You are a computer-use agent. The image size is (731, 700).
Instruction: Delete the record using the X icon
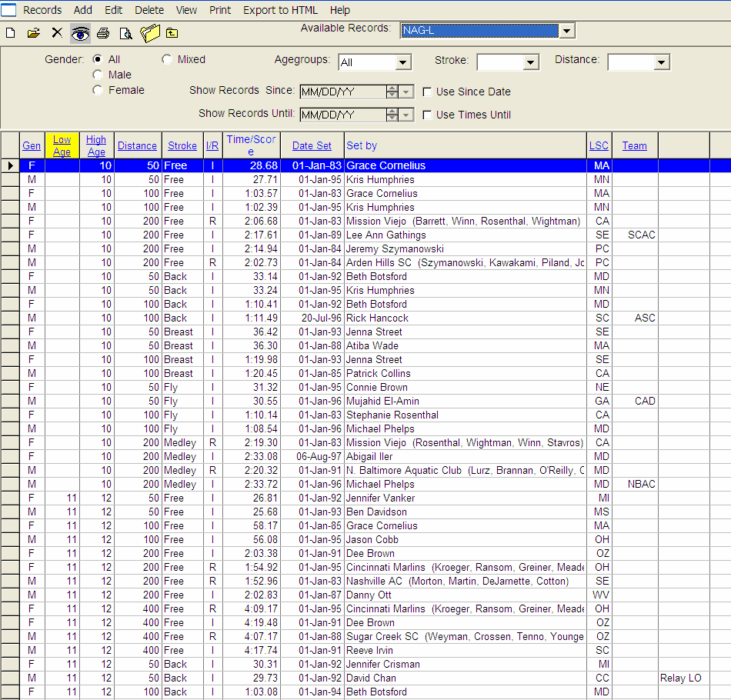pyautogui.click(x=55, y=33)
